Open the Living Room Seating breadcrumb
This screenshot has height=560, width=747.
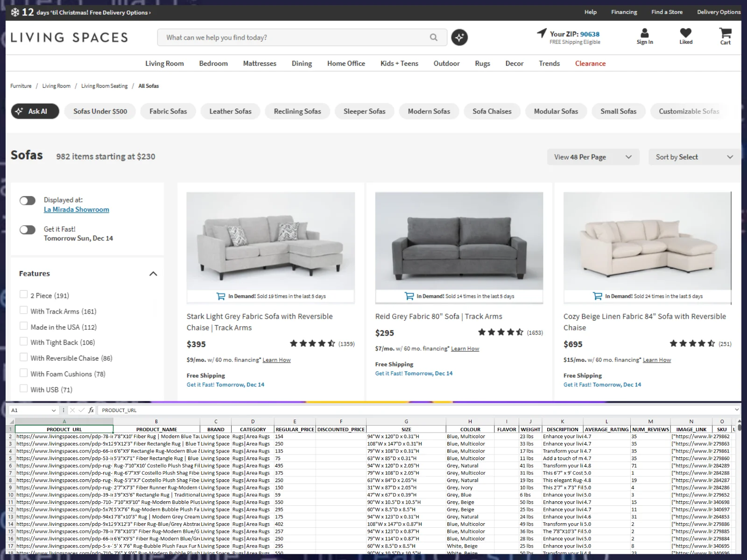[105, 86]
